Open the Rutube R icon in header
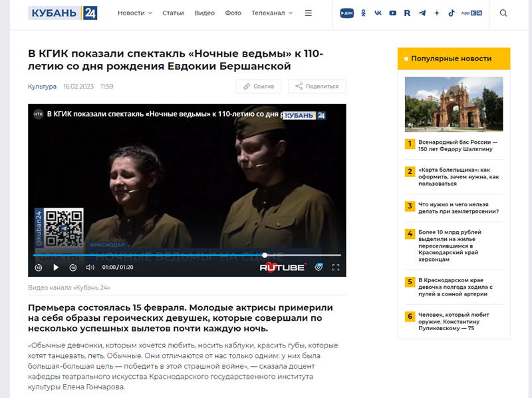The width and height of the screenshot is (532, 398). (x=407, y=13)
